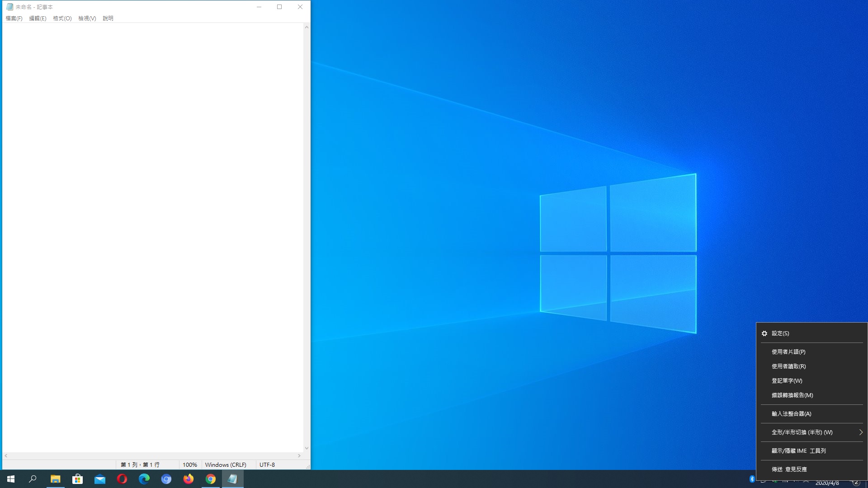The height and width of the screenshot is (488, 868).
Task: Select 輸入法整合器(A) menu entry
Action: [x=811, y=414]
